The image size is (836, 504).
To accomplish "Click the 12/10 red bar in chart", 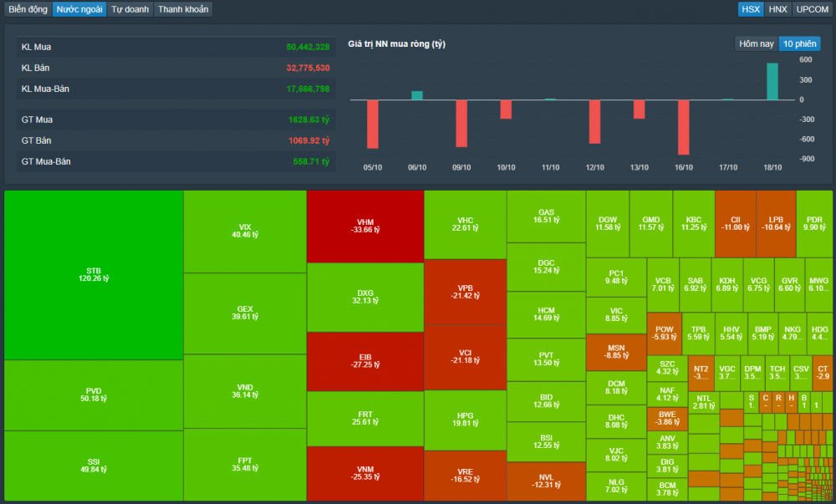I will pyautogui.click(x=594, y=122).
